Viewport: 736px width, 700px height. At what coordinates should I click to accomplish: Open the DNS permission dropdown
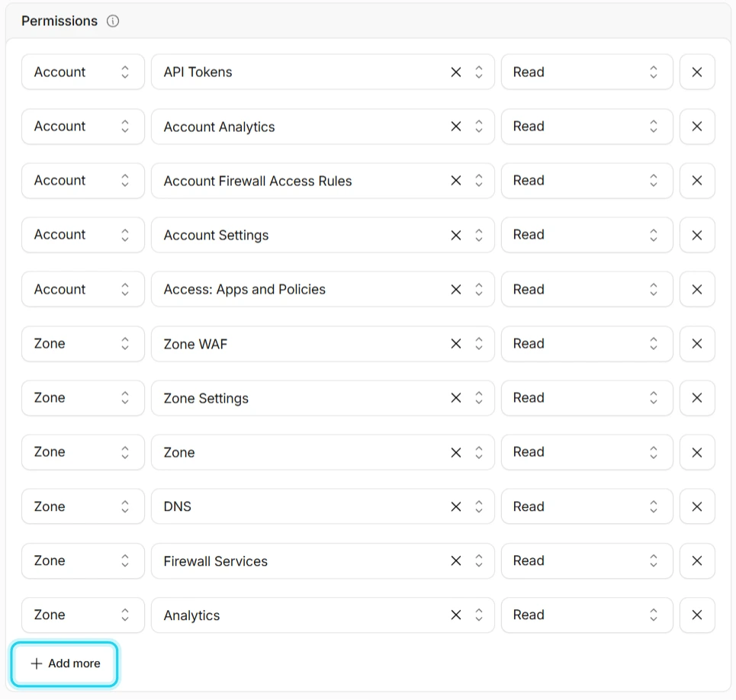coord(323,506)
